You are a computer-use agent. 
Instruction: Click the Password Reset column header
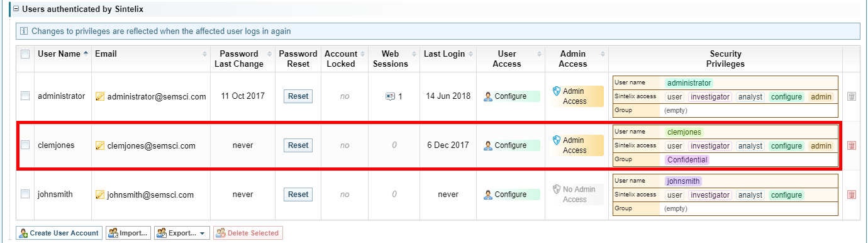[x=298, y=59]
